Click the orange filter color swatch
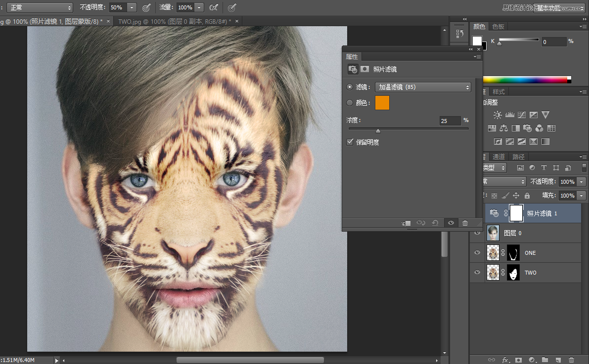This screenshot has height=364, width=589. pos(382,103)
